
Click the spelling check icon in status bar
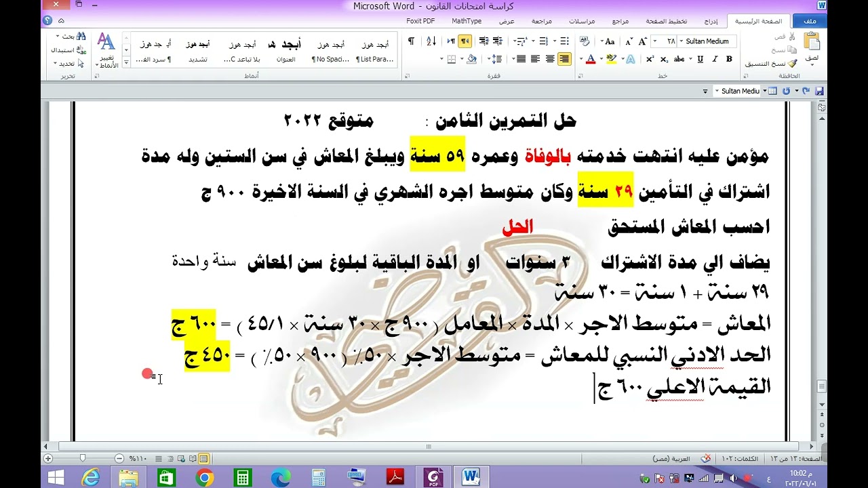point(706,459)
